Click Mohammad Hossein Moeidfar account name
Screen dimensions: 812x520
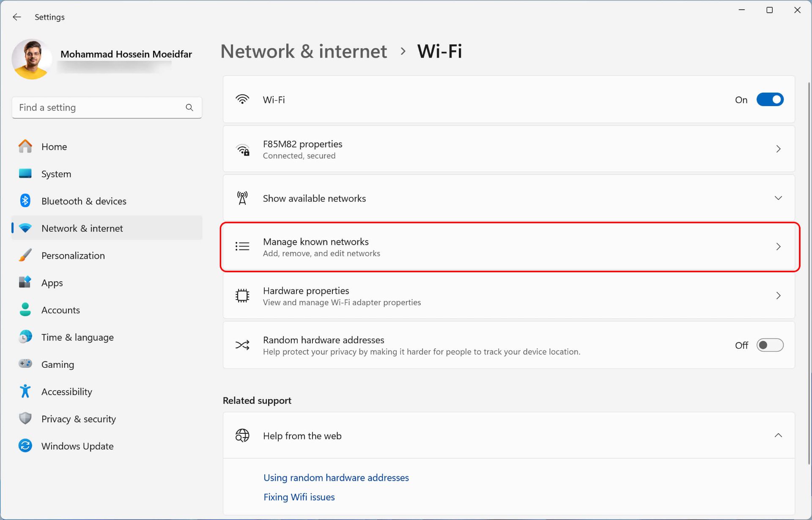click(x=126, y=54)
